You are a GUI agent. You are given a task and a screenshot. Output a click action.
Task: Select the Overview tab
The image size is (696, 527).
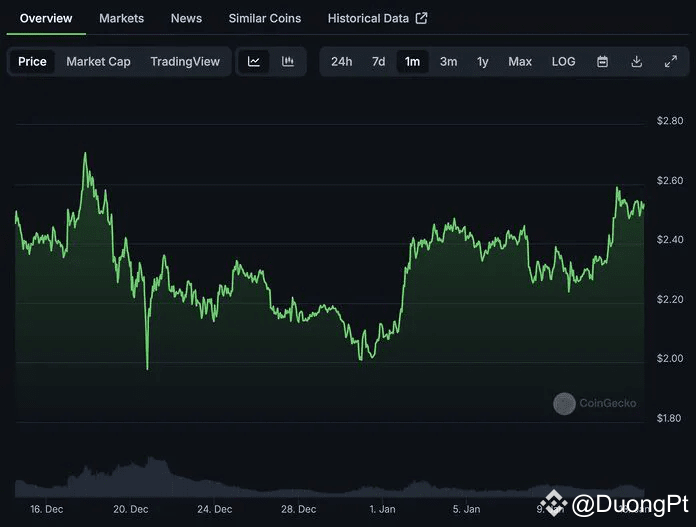[x=46, y=18]
